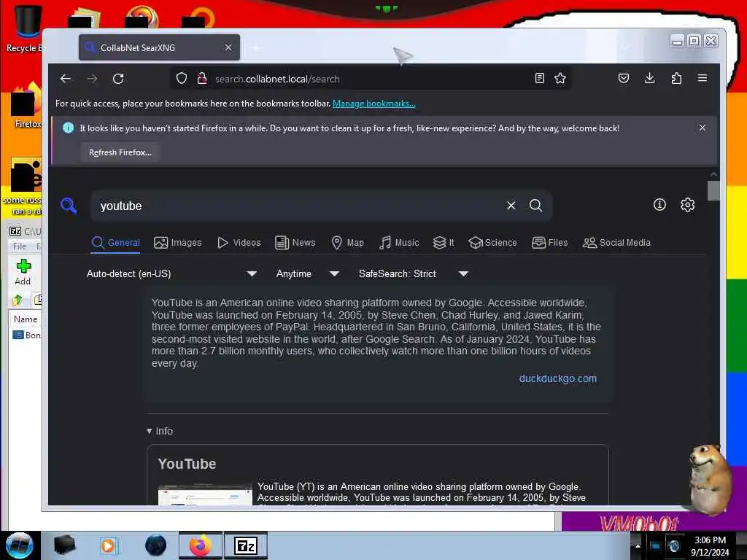Image resolution: width=747 pixels, height=560 pixels.
Task: Click the youtube search input field
Action: (x=300, y=206)
